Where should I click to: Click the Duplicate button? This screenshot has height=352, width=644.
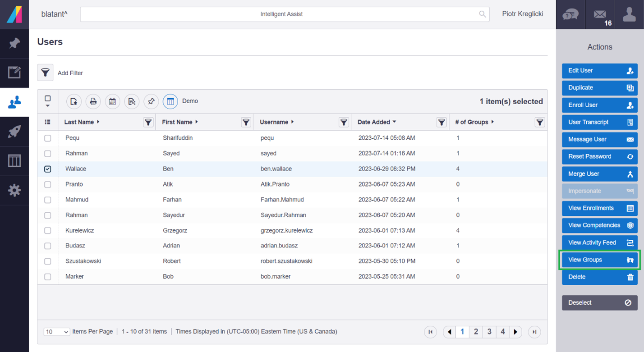600,88
